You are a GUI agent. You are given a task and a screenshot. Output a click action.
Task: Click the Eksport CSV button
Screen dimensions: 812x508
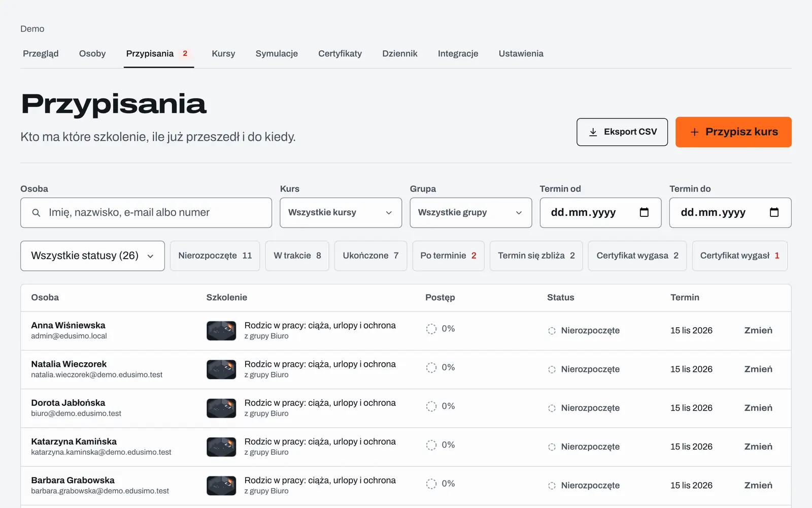[622, 132]
